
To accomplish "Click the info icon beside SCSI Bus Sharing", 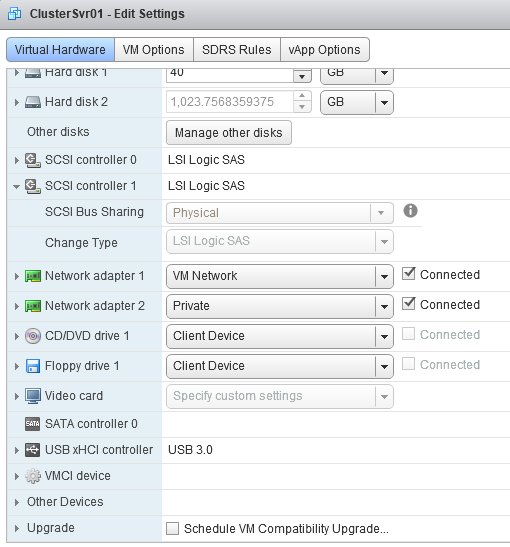I will pos(410,211).
